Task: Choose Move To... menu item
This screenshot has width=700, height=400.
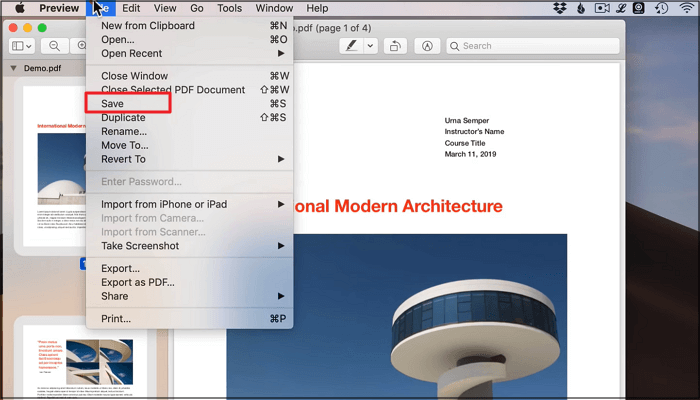Action: pyautogui.click(x=189, y=145)
